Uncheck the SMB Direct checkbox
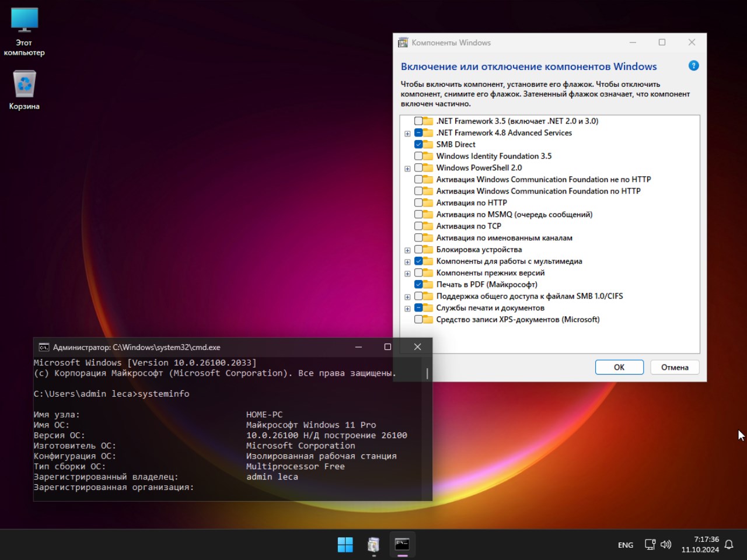The image size is (747, 560). coord(418,144)
